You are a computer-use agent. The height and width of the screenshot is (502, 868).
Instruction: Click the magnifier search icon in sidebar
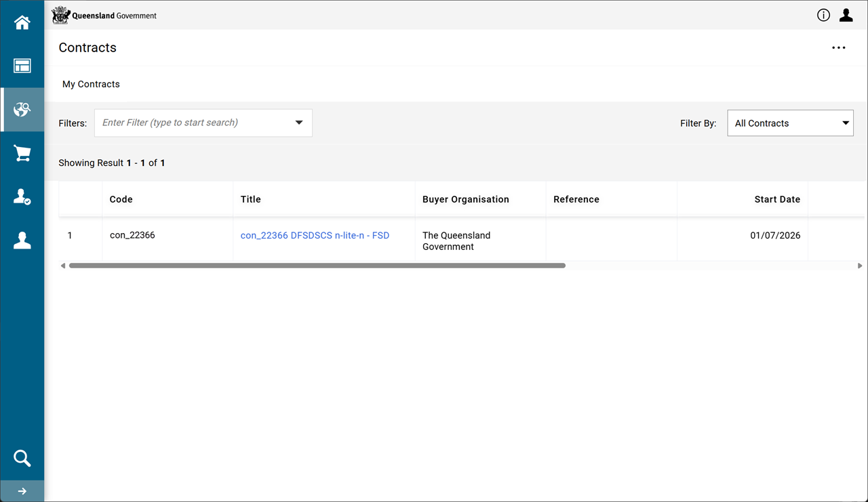[x=22, y=459]
